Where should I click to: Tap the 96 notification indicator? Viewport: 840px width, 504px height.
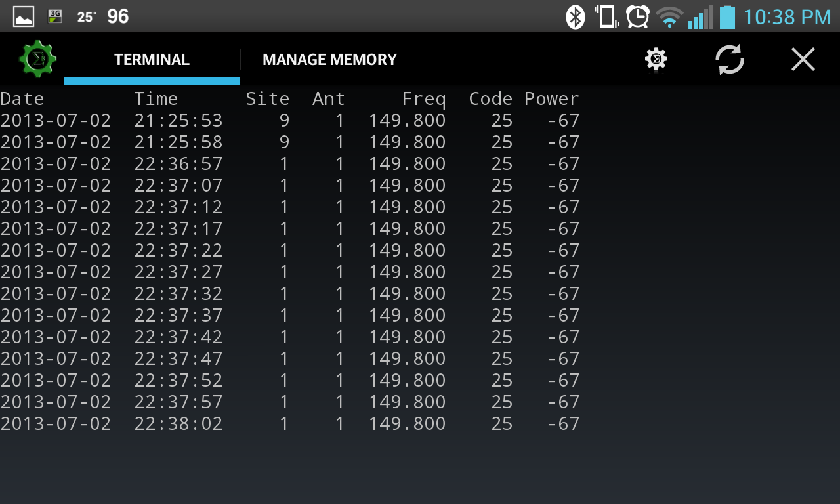[x=118, y=16]
